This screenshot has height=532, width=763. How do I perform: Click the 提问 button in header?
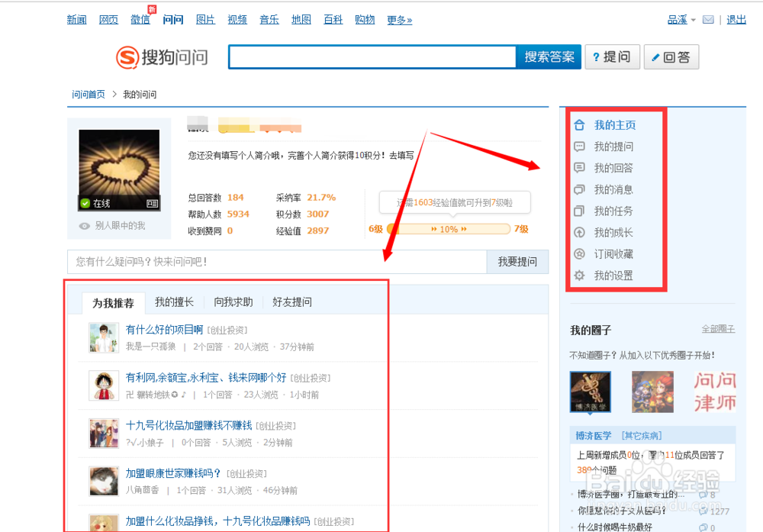pos(612,57)
